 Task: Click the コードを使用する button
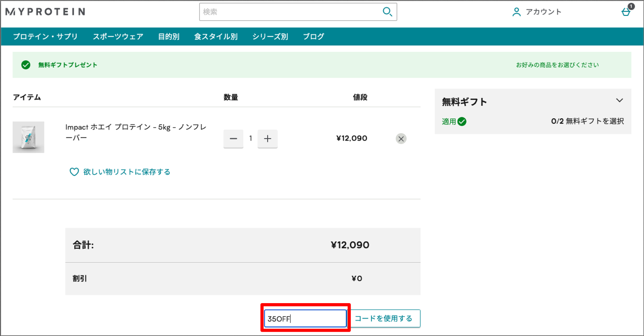click(x=384, y=319)
